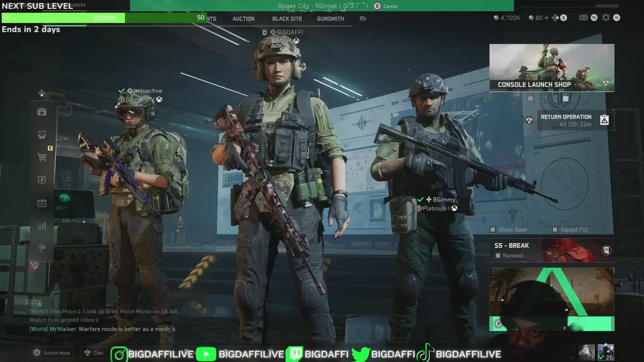Click the YouTube logo in stream overlay
644x362 pixels.
pos(206,354)
